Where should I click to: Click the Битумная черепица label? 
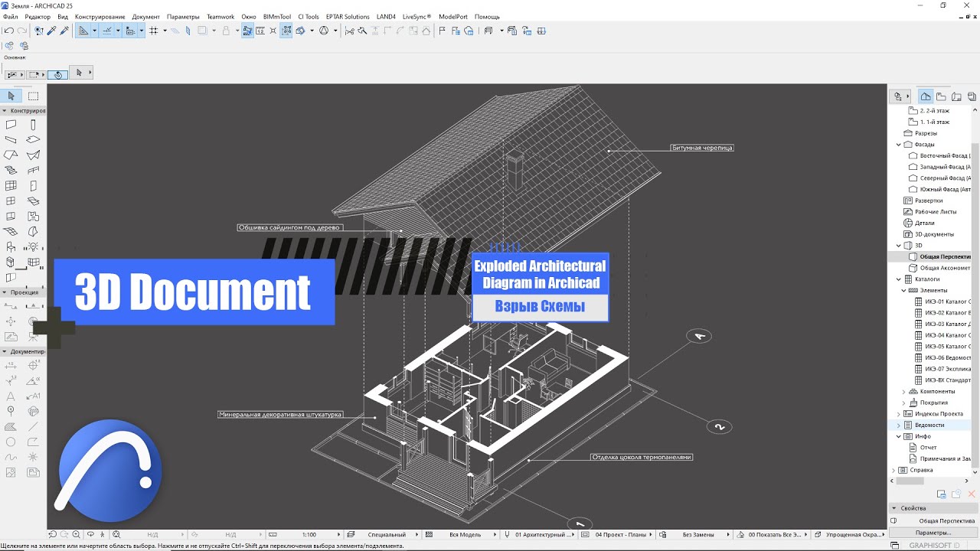click(702, 148)
